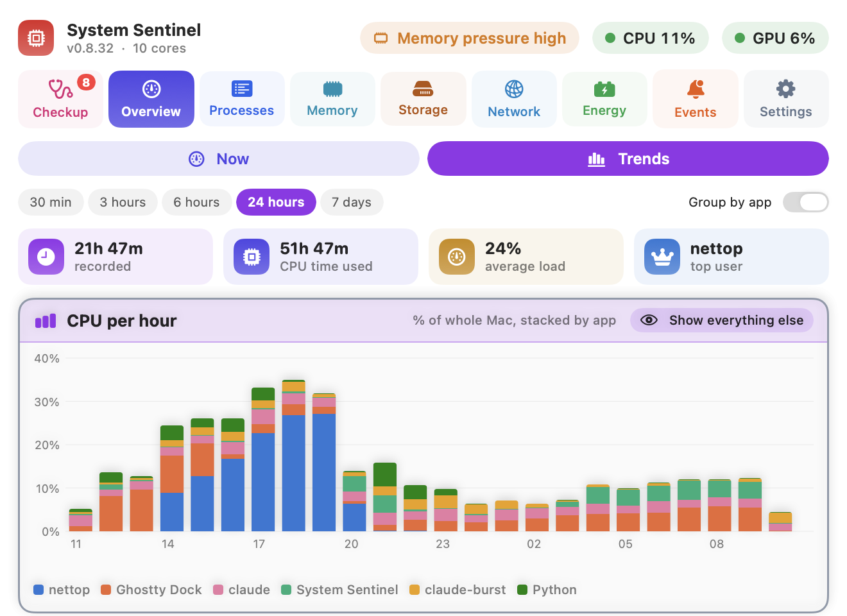Click the Python green legend swatch
This screenshot has height=616, width=847.
click(522, 590)
